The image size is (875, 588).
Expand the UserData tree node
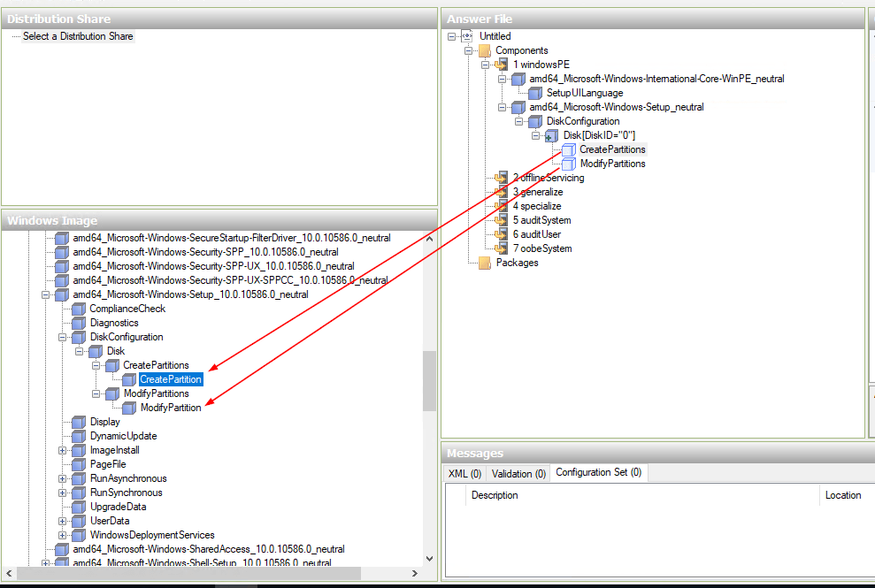point(63,521)
